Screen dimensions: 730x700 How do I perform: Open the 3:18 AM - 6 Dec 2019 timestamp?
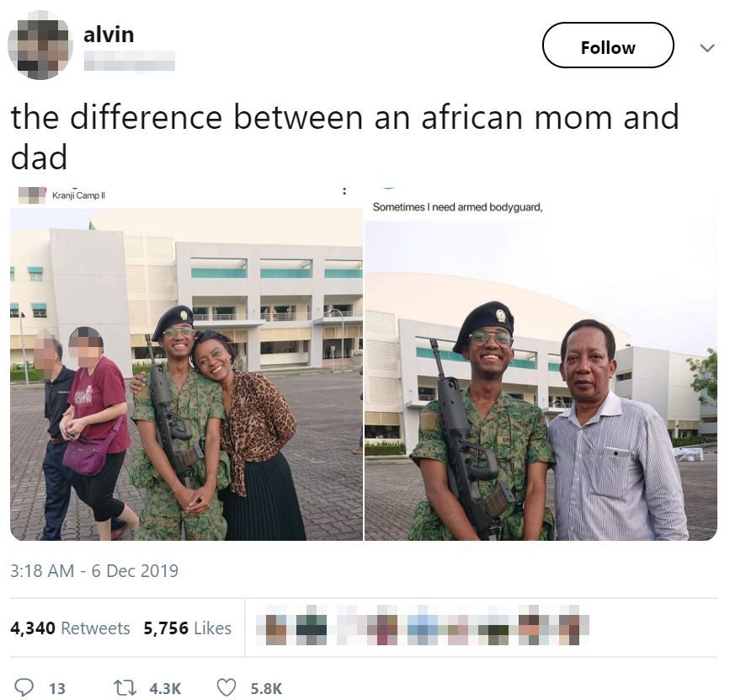coord(94,570)
